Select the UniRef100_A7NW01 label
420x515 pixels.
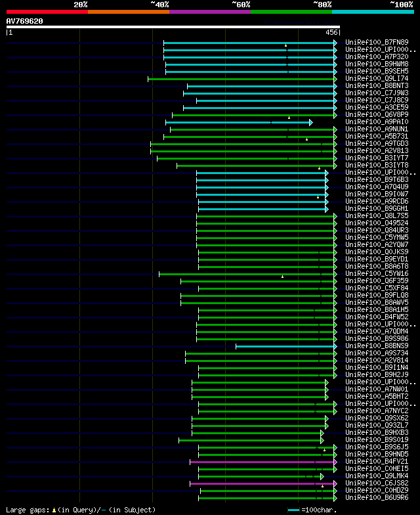pos(377,389)
